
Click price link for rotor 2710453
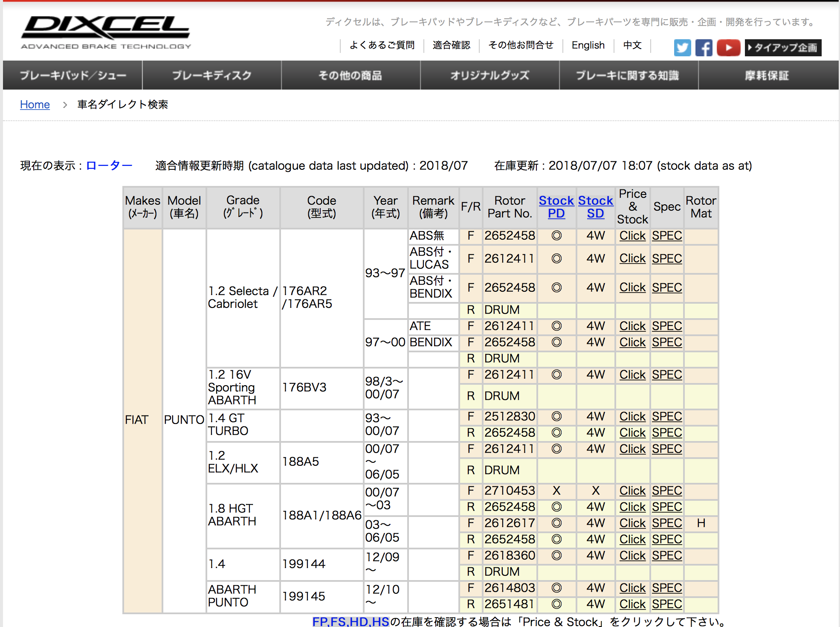pyautogui.click(x=632, y=491)
